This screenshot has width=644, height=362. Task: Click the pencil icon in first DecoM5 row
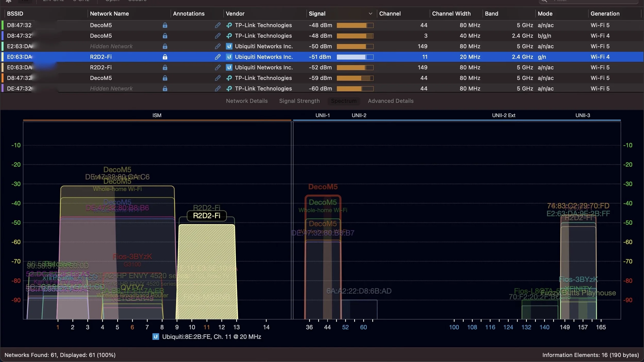[218, 25]
